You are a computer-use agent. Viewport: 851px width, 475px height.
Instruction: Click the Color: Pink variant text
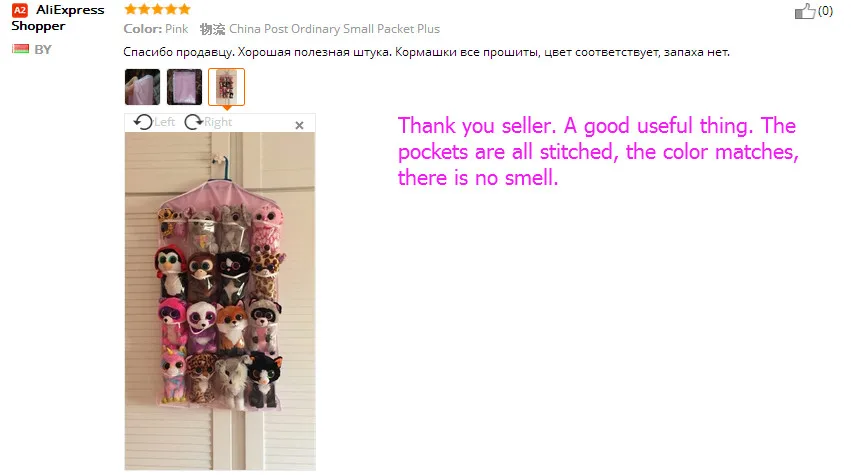click(156, 29)
